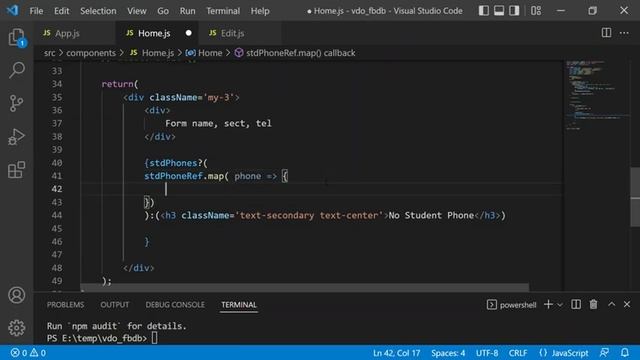Click the VS Code logo icon
The width and height of the screenshot is (640, 360).
click(x=12, y=10)
